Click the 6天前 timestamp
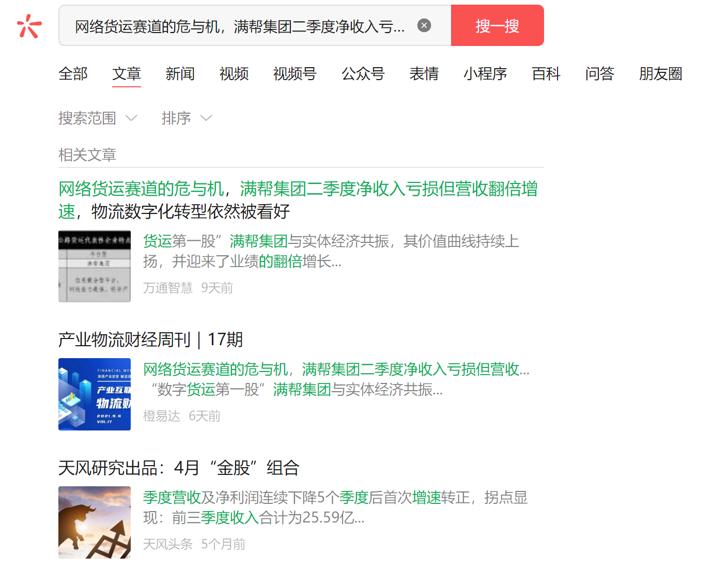Screen dimensions: 728x570 (x=205, y=416)
